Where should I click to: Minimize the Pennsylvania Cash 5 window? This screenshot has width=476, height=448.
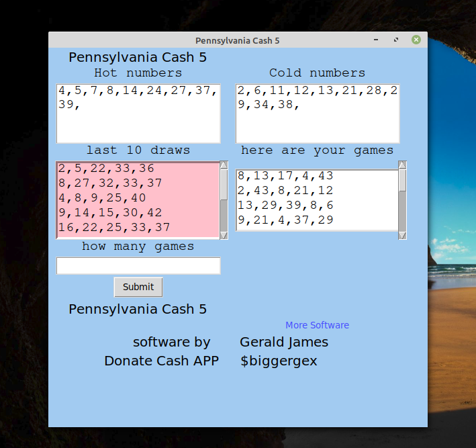[x=376, y=40]
